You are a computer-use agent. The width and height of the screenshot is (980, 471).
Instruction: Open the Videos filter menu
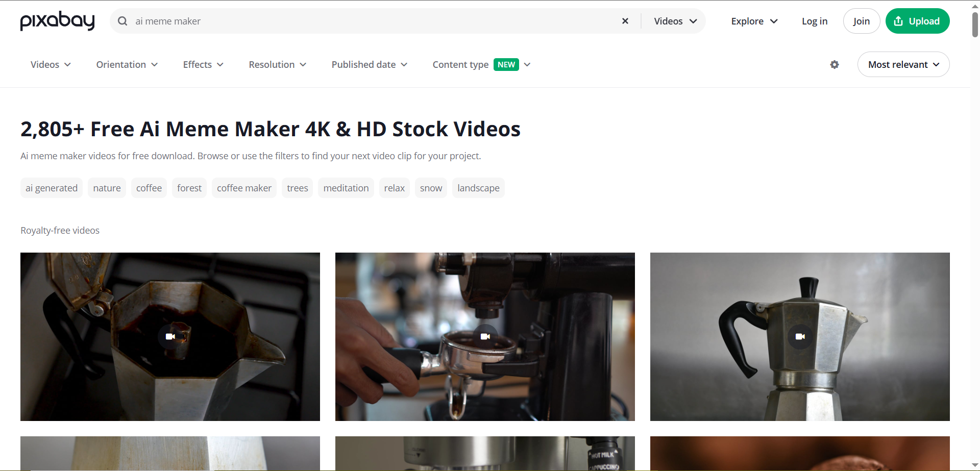[50, 64]
